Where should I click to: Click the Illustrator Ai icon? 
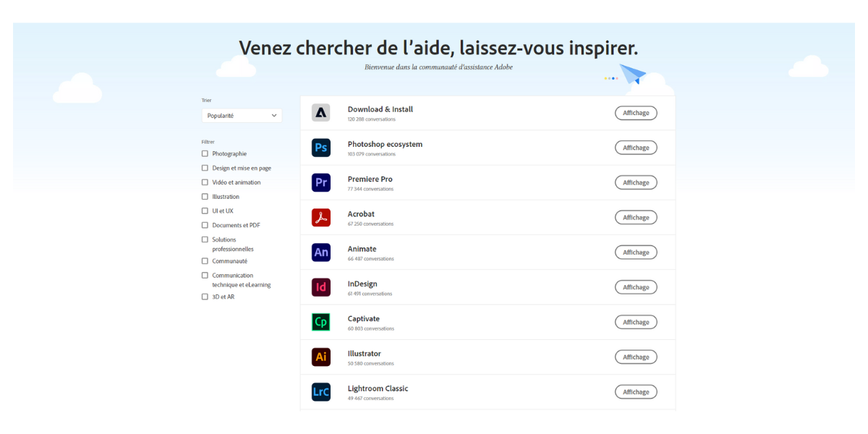click(x=321, y=357)
